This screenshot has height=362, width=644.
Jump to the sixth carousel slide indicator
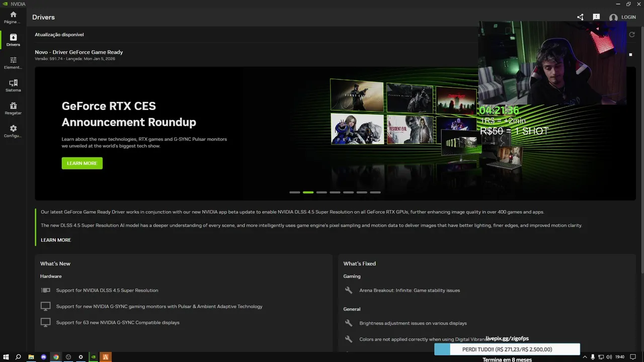(x=362, y=192)
